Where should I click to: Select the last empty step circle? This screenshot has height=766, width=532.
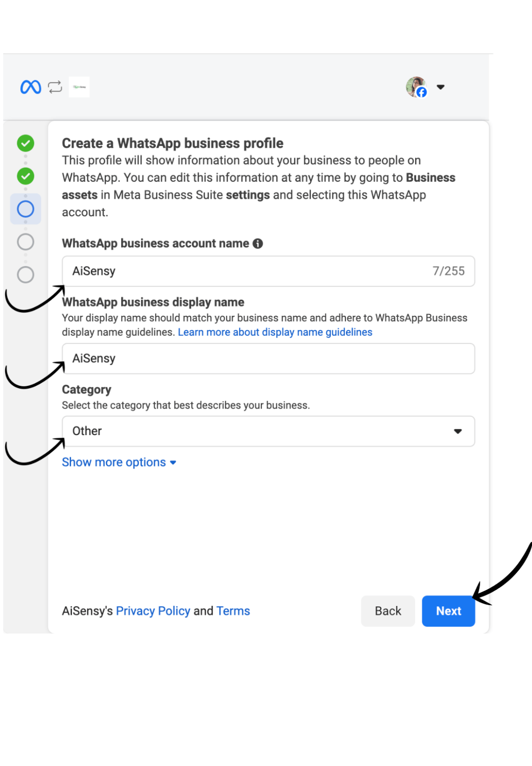26,275
